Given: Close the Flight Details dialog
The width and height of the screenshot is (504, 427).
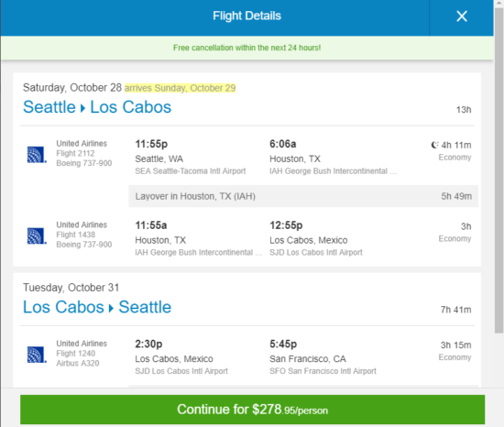Looking at the screenshot, I should pyautogui.click(x=462, y=16).
